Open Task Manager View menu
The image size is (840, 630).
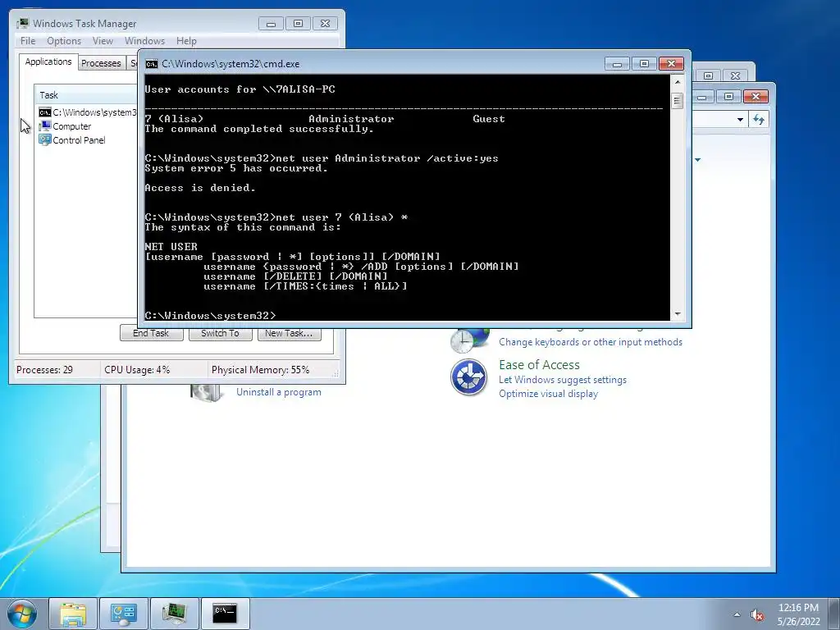[x=103, y=41]
